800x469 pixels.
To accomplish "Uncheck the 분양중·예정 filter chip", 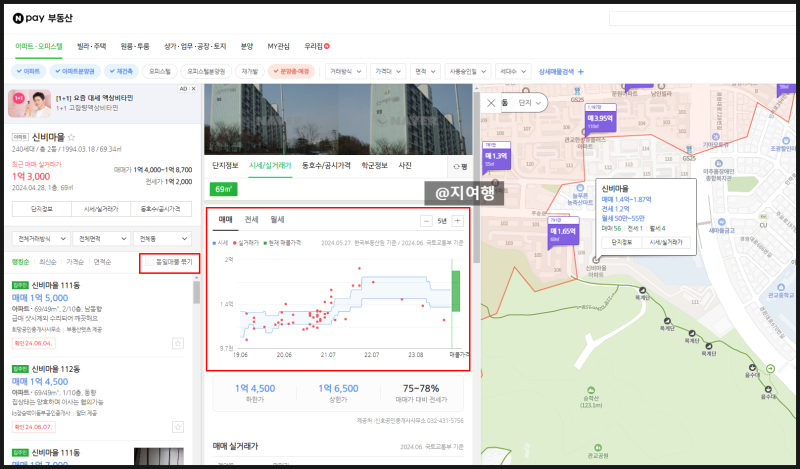I will 291,71.
